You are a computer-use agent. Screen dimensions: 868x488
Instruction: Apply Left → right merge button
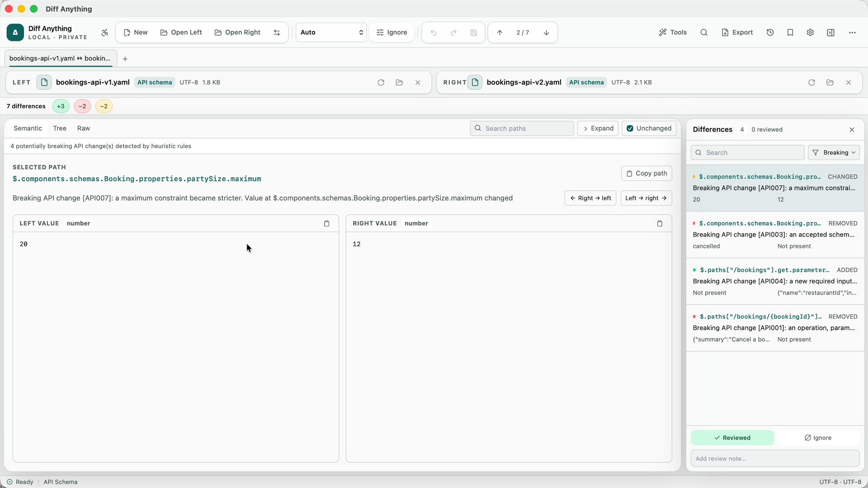(646, 198)
